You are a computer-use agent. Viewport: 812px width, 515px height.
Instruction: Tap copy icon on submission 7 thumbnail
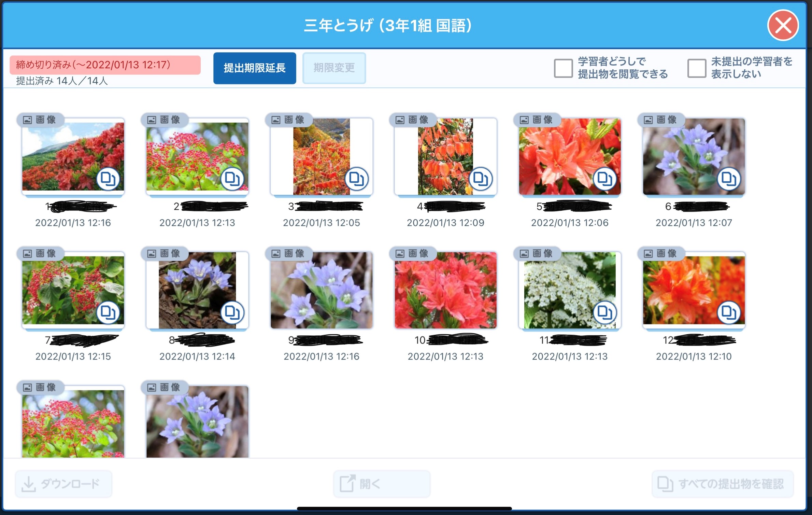[x=108, y=312]
